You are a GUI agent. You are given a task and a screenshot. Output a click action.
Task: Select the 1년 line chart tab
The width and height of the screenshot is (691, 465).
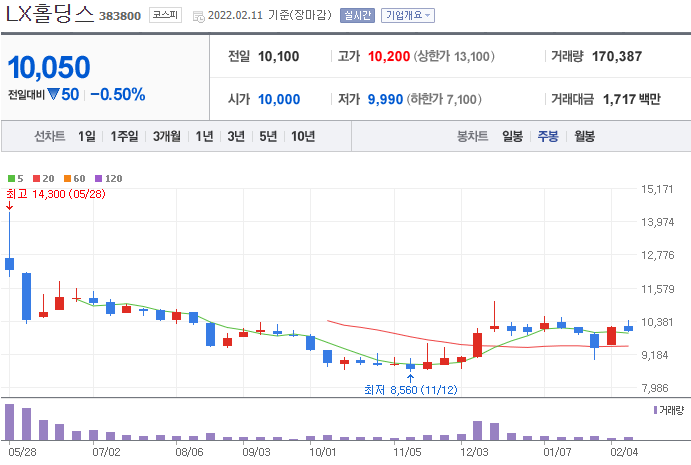[204, 136]
